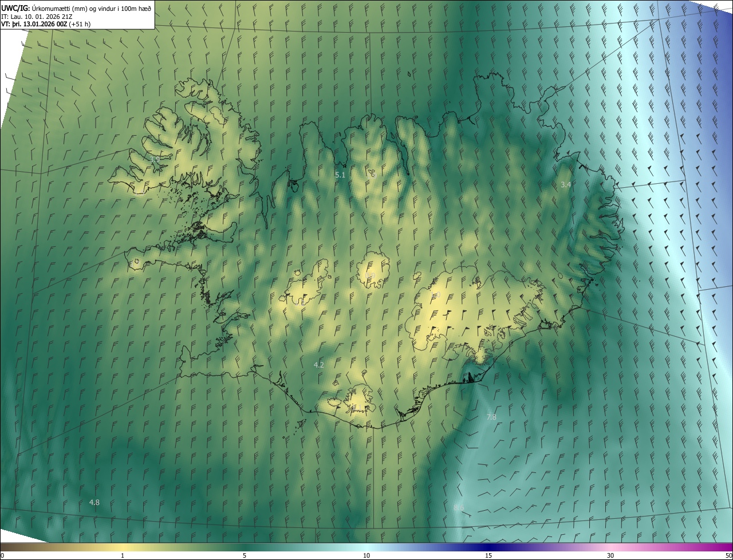
Task: Click the 7.8 value label off the southeast coast
Action: (491, 417)
